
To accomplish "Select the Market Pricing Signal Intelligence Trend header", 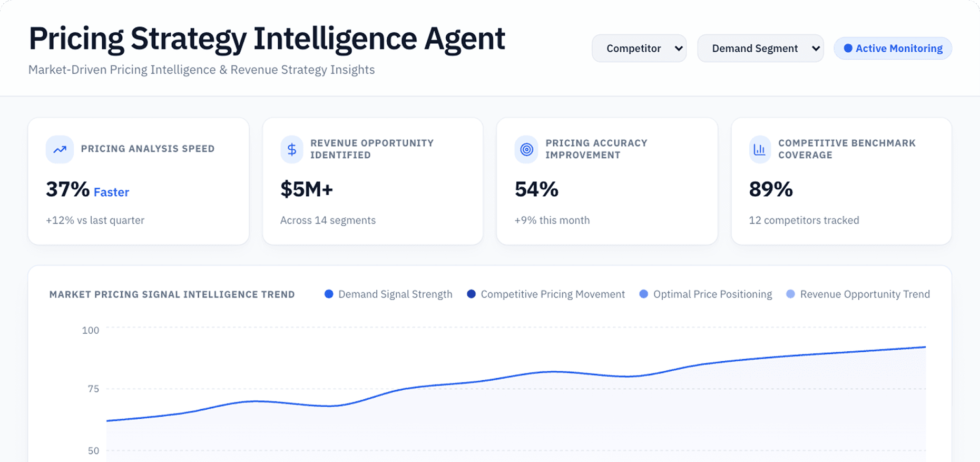I will coord(172,294).
